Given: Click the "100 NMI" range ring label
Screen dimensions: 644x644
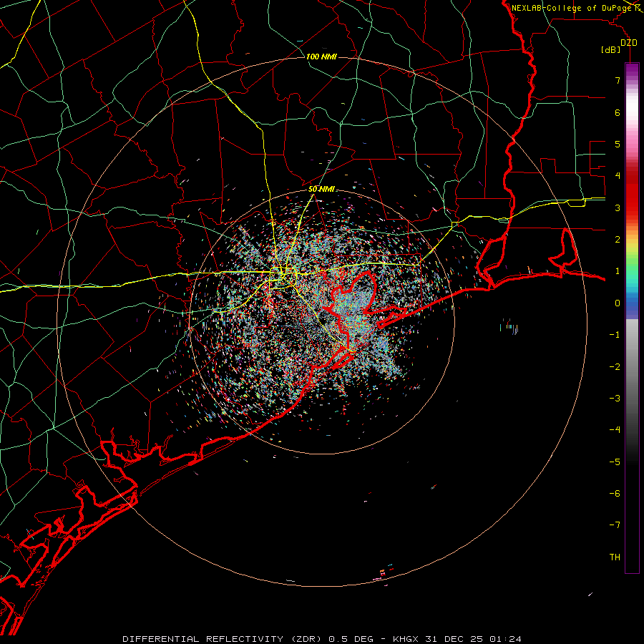Looking at the screenshot, I should [x=321, y=57].
